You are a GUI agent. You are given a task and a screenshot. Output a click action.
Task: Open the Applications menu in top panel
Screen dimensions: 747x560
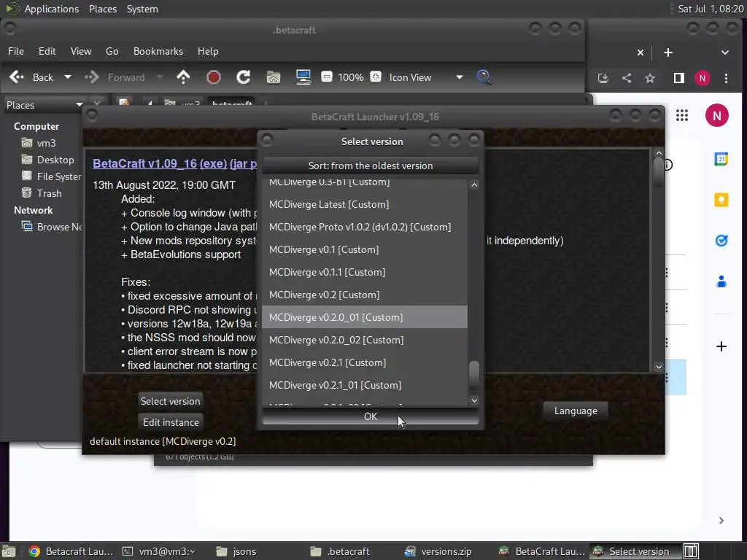pos(52,9)
